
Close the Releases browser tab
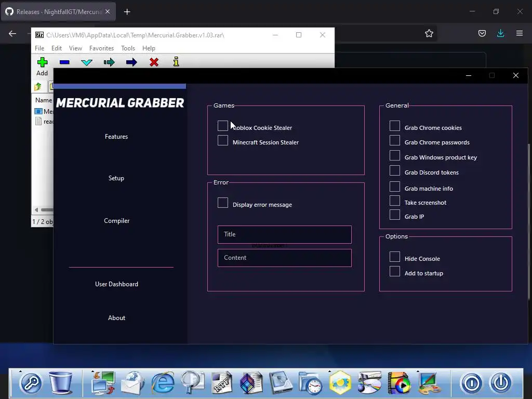(107, 11)
